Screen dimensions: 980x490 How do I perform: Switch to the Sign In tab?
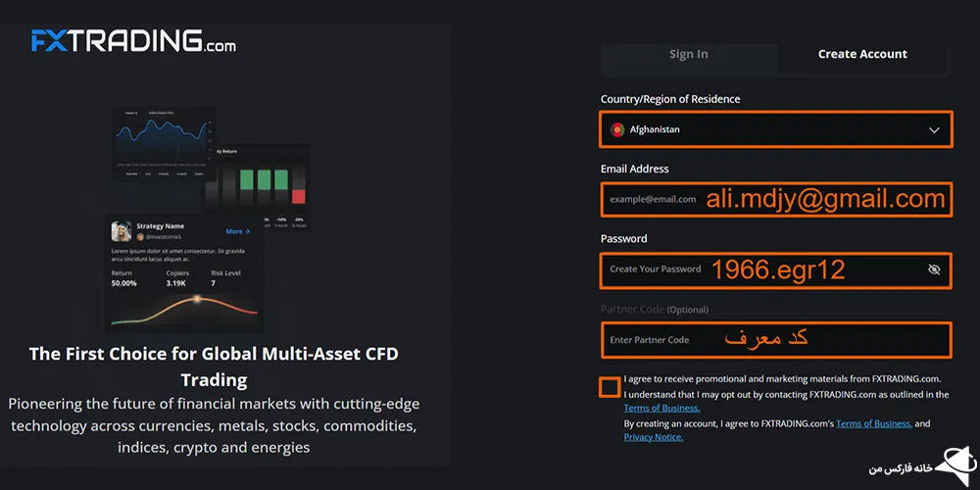(688, 55)
